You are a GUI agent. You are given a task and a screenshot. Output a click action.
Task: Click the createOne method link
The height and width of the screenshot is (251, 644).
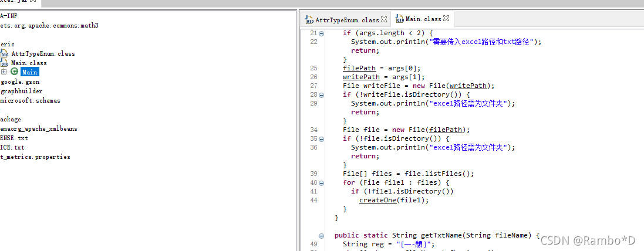pyautogui.click(x=378, y=200)
